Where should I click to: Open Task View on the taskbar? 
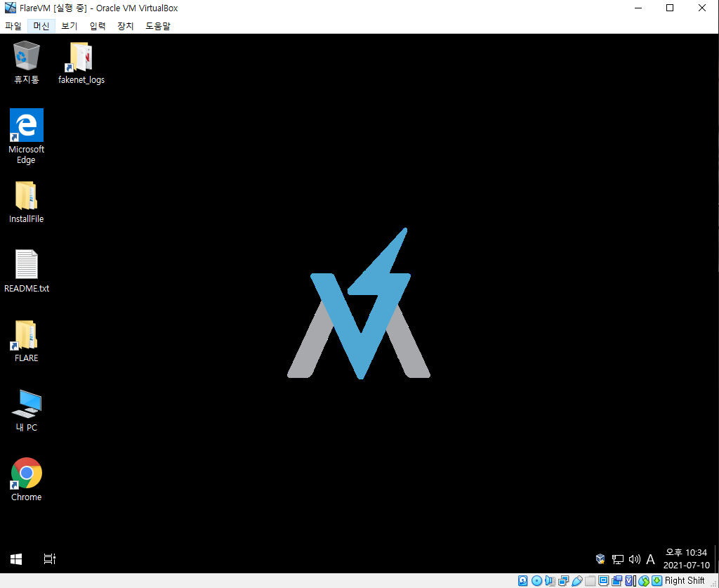[x=50, y=559]
